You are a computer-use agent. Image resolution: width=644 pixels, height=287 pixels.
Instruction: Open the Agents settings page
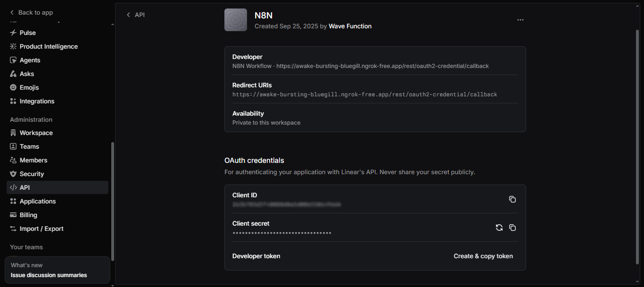31,60
